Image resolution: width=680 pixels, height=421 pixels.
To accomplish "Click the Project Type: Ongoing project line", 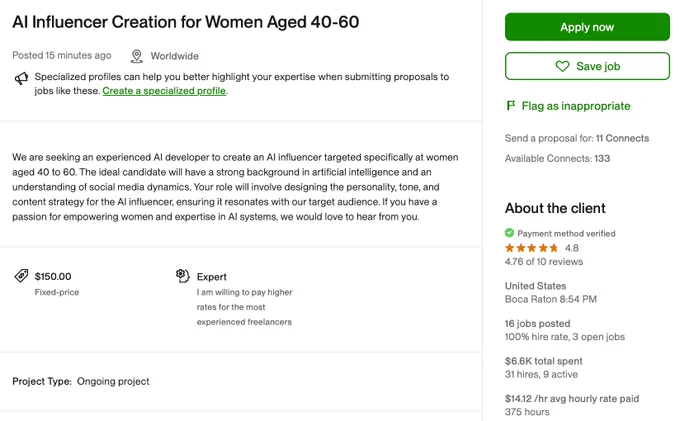I will pyautogui.click(x=81, y=381).
